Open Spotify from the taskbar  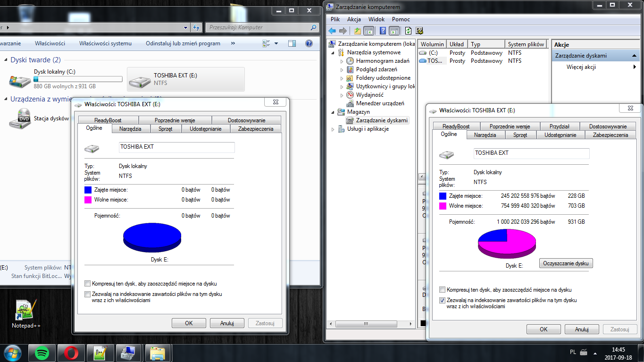(x=42, y=353)
